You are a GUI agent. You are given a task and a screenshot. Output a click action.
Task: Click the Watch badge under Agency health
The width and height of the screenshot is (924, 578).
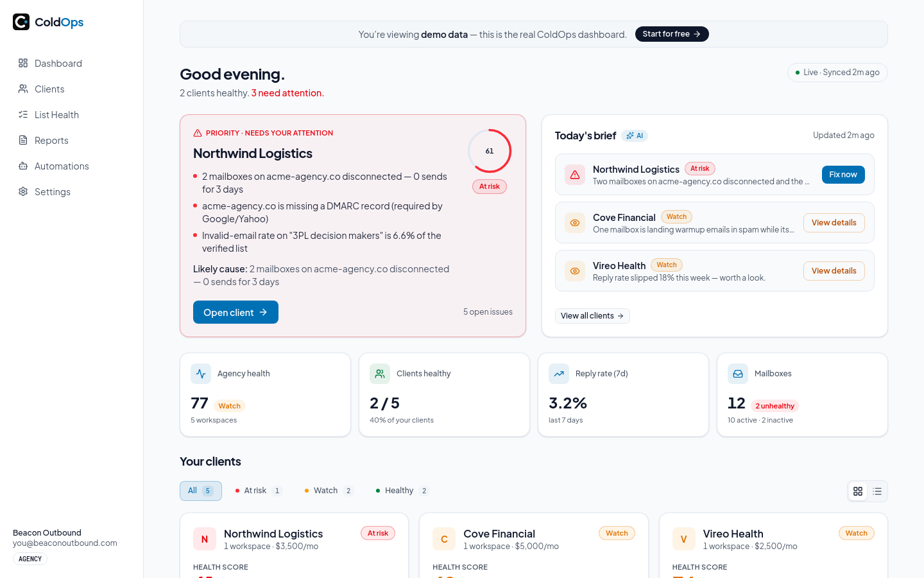[x=229, y=406]
